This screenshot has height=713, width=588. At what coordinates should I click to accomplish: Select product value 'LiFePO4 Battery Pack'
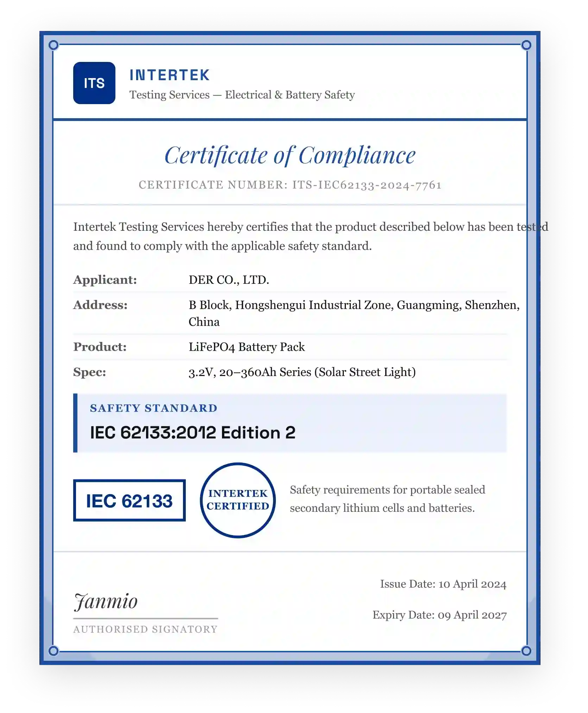(x=247, y=347)
